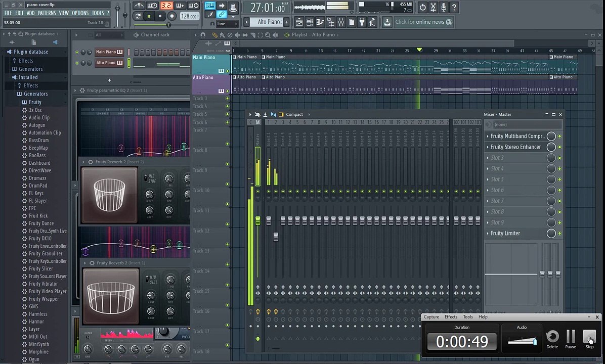Click the download content library icon

pos(387,22)
